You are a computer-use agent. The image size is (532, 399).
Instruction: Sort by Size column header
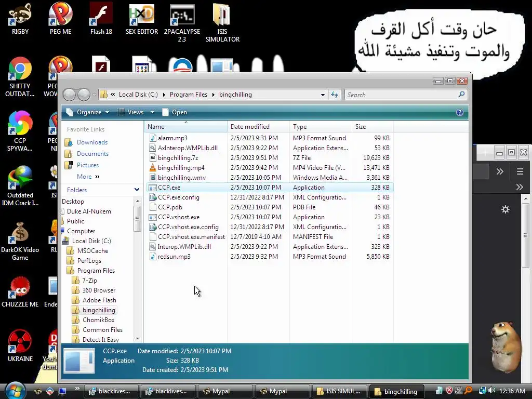point(373,127)
